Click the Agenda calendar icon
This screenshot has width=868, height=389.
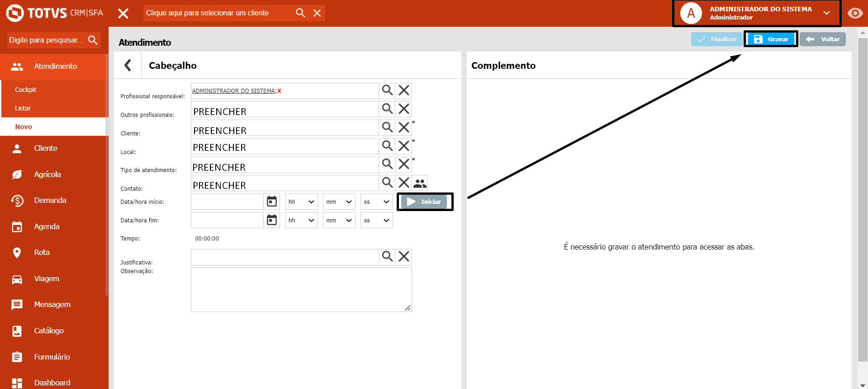17,226
